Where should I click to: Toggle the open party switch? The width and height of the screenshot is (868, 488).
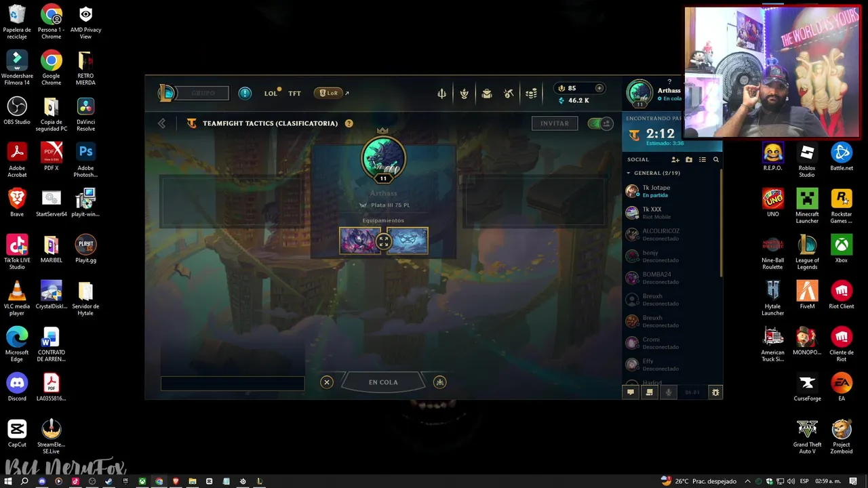600,123
